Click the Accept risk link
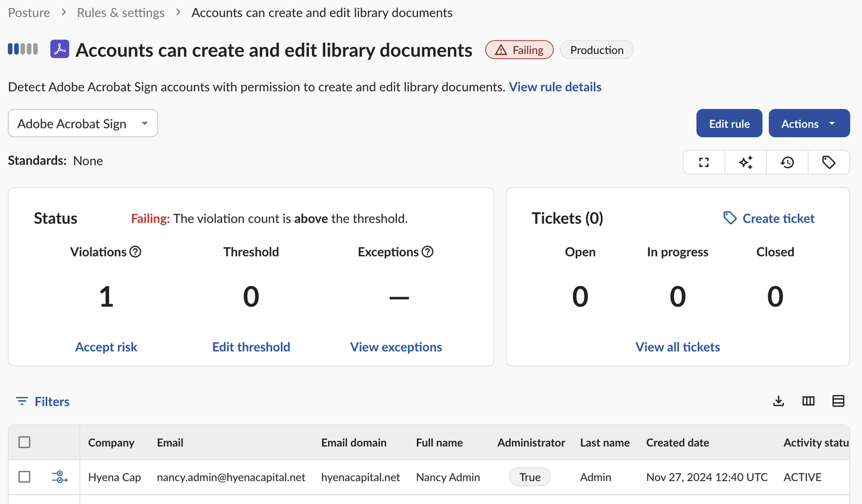This screenshot has height=504, width=862. click(x=106, y=347)
